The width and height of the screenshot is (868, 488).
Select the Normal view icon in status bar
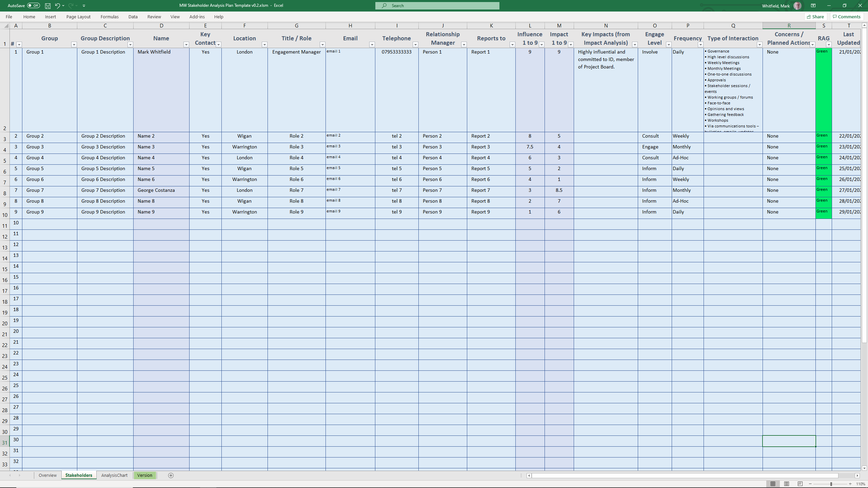click(x=773, y=484)
